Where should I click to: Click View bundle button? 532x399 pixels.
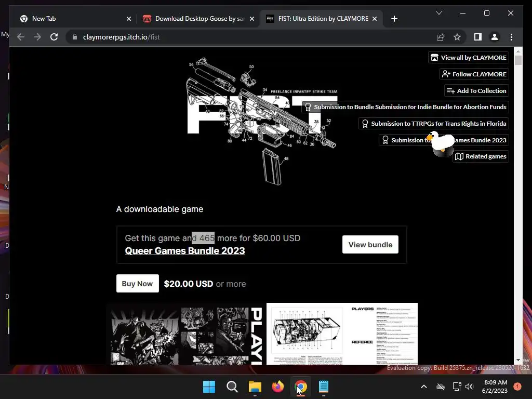pyautogui.click(x=370, y=244)
